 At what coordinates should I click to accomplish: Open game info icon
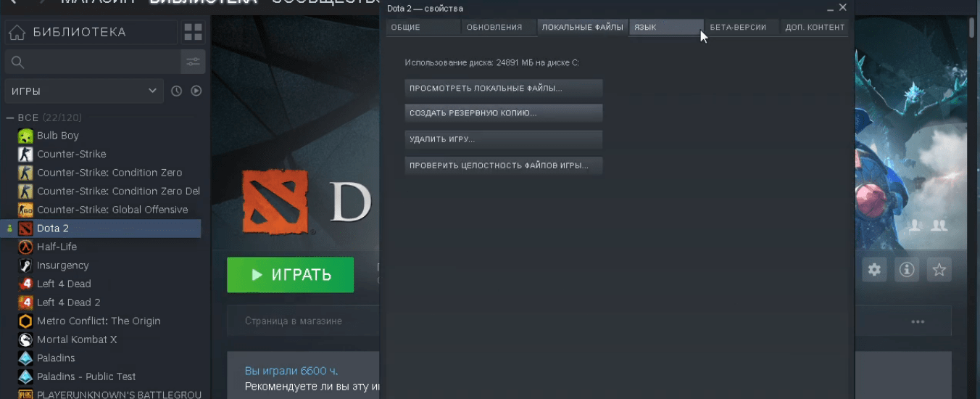[907, 270]
